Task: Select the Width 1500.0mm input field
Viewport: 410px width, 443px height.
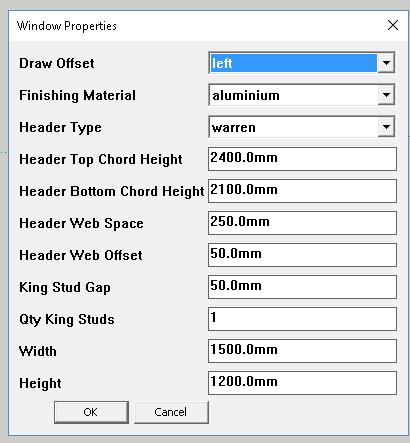Action: pyautogui.click(x=302, y=351)
